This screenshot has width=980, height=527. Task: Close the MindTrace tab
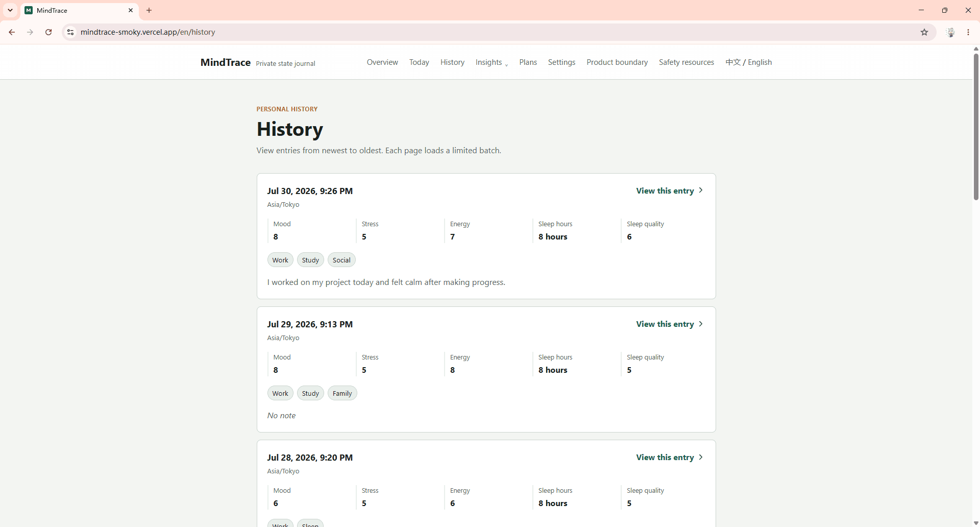point(131,10)
